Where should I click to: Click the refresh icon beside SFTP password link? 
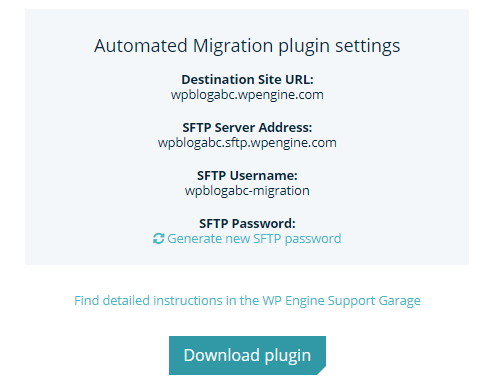pyautogui.click(x=158, y=239)
